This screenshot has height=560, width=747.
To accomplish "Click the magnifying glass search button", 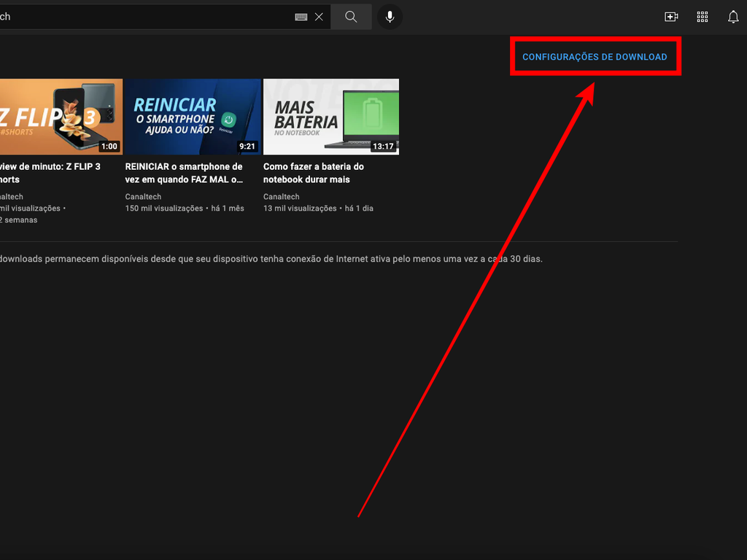I will point(351,17).
